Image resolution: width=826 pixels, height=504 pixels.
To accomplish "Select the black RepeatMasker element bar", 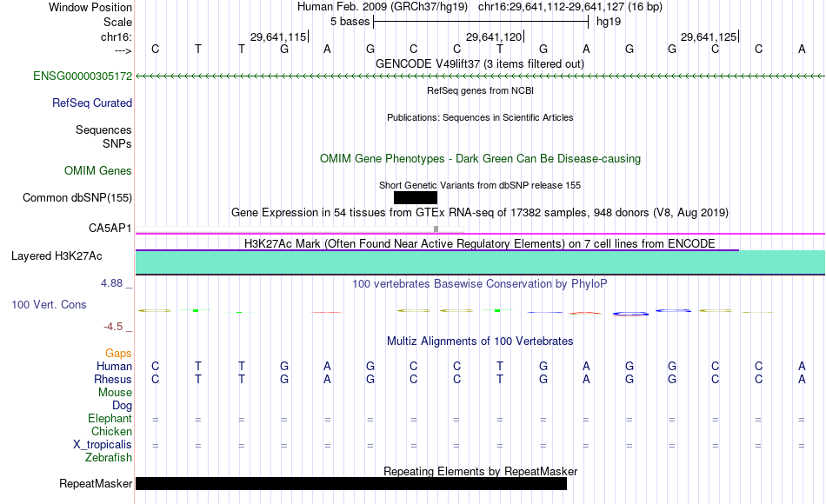I will [351, 483].
